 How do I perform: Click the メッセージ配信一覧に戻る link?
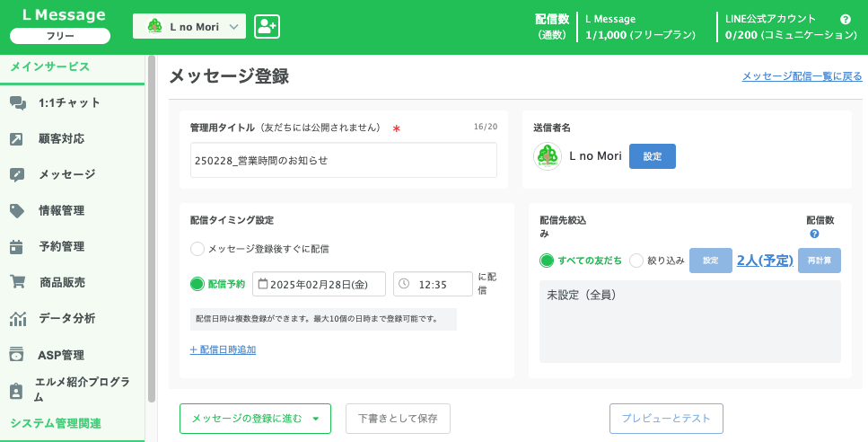(802, 76)
